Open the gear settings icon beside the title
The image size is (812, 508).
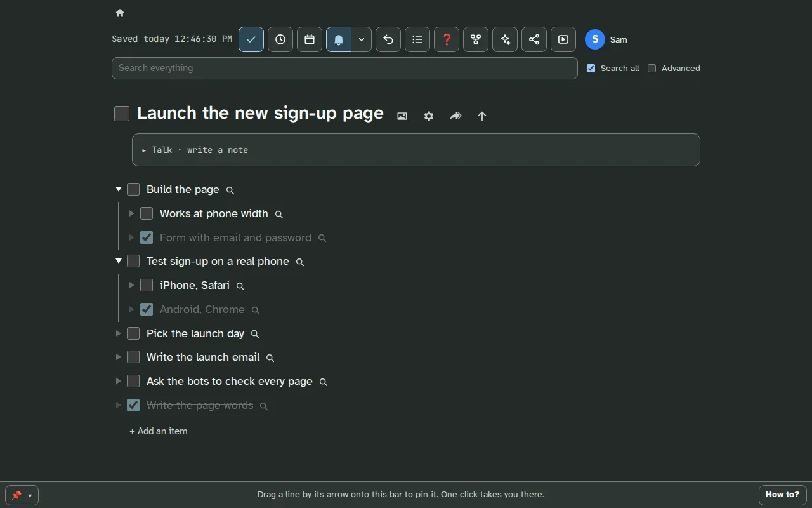(429, 116)
